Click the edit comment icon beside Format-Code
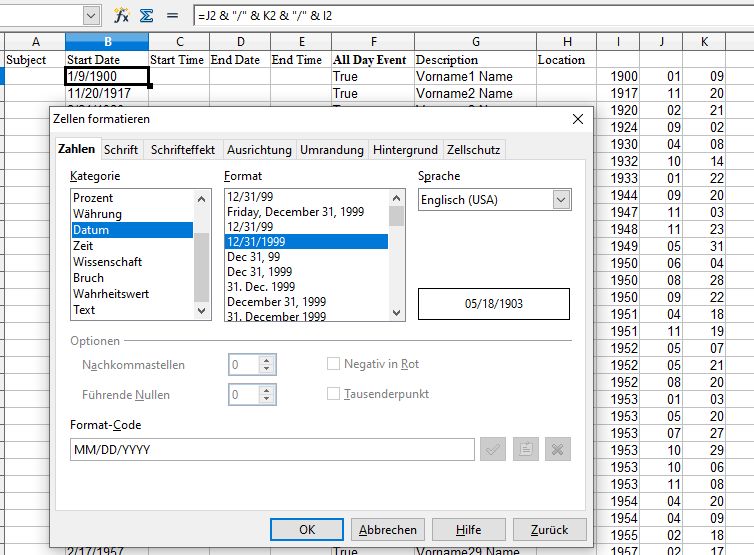Viewport: 754px width, 555px height. point(526,449)
